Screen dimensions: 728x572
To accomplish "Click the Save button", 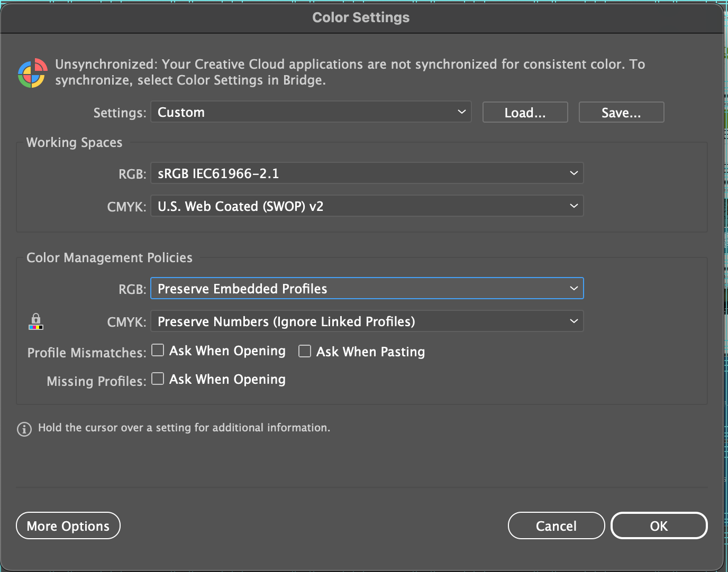I will (x=621, y=112).
